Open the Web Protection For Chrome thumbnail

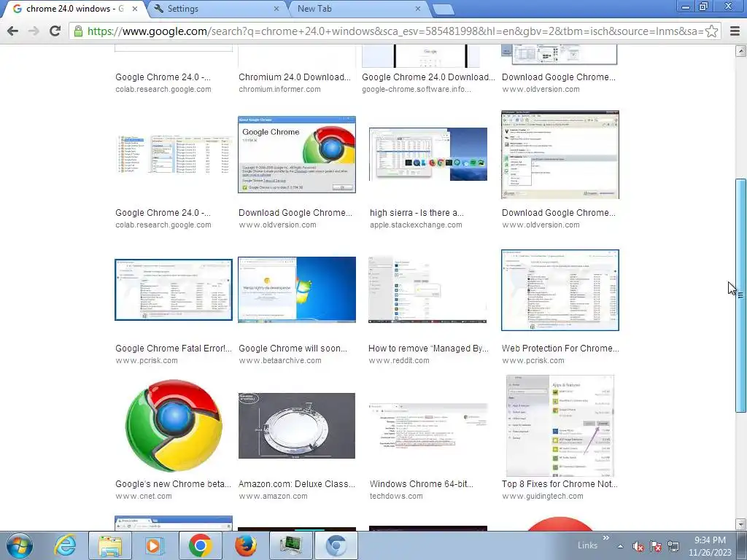(x=560, y=289)
